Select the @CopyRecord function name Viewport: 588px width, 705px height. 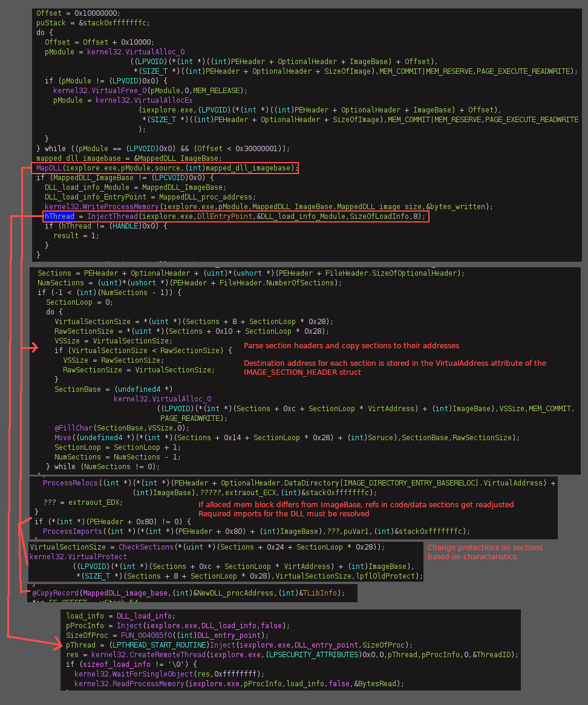pos(56,593)
